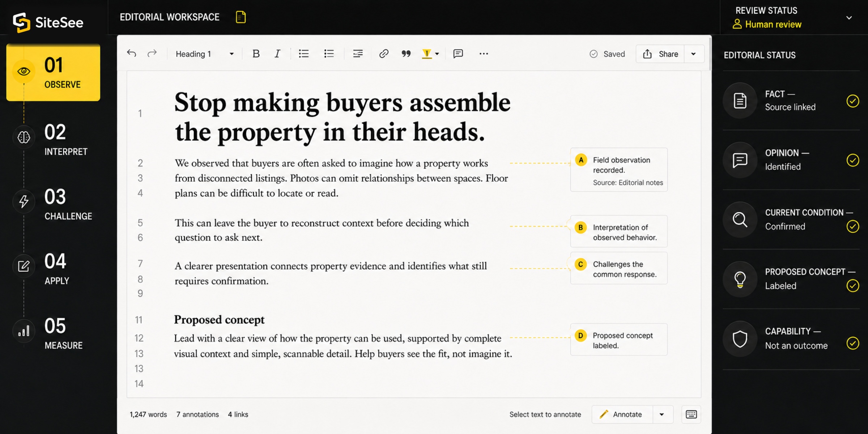Place cursor in the main headline text
Viewport: 868px width, 434px height.
pos(342,117)
